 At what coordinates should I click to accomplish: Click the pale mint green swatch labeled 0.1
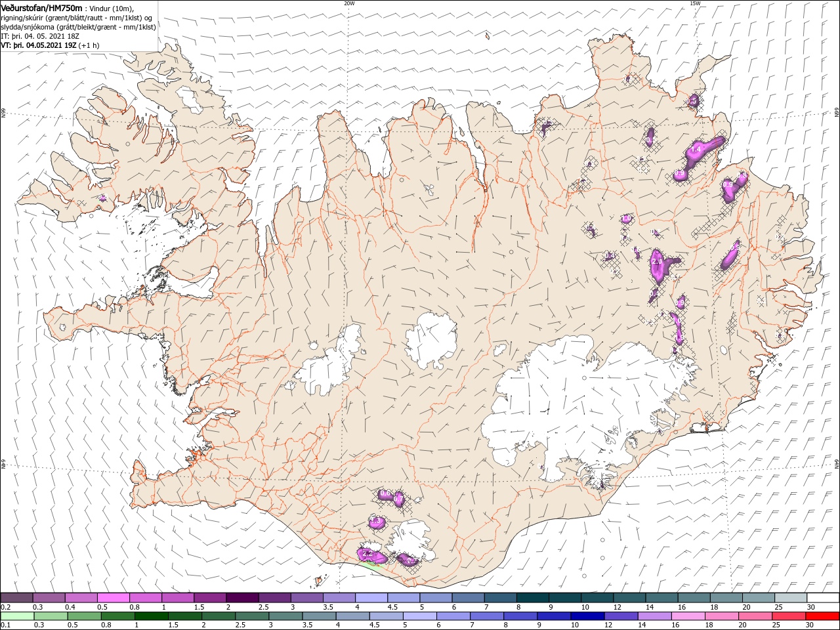click(x=17, y=616)
